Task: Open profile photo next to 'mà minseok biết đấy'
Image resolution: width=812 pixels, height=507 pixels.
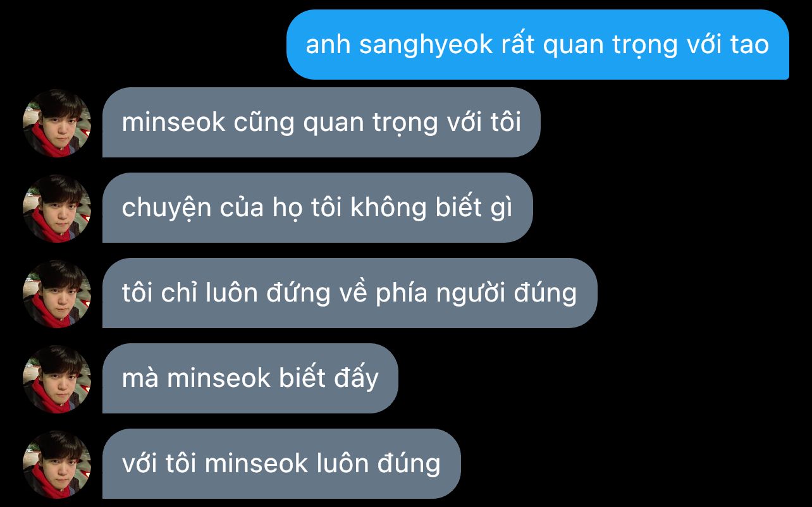Action: 57,379
